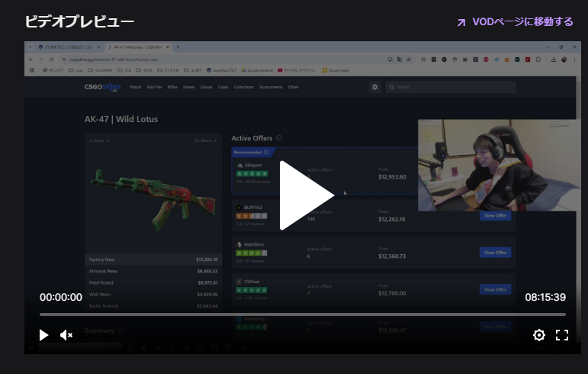Image resolution: width=588 pixels, height=374 pixels.
Task: Open the VODページに移動する link
Action: tap(516, 22)
